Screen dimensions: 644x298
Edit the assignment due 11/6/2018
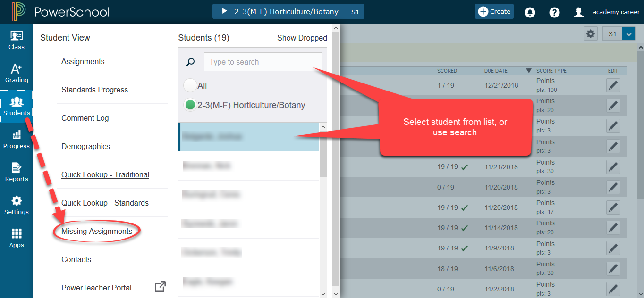[x=613, y=269]
